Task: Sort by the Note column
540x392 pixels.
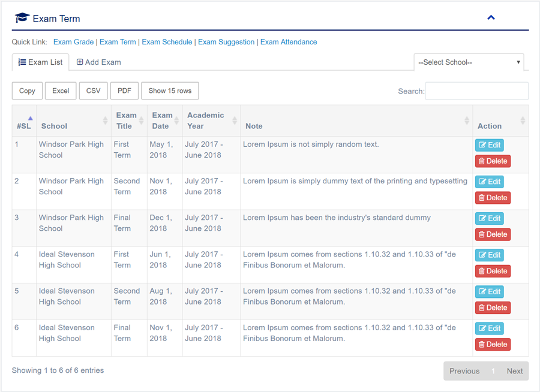Action: (356, 121)
